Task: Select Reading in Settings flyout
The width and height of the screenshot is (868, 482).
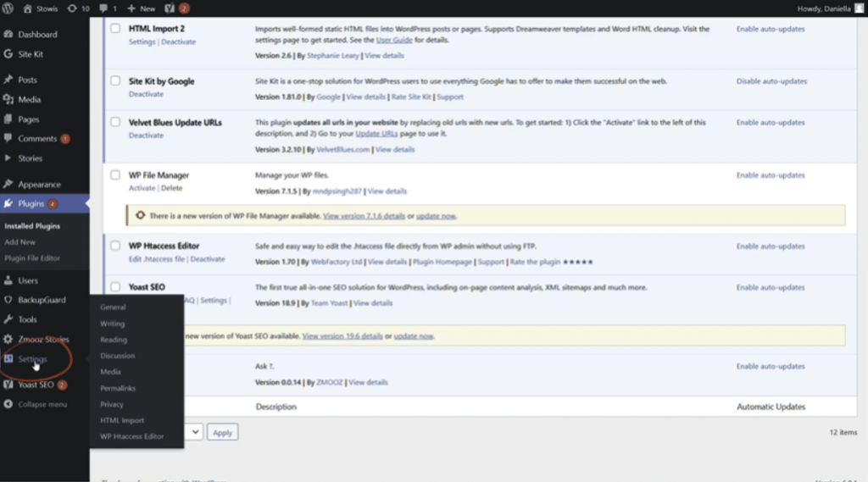Action: click(114, 340)
